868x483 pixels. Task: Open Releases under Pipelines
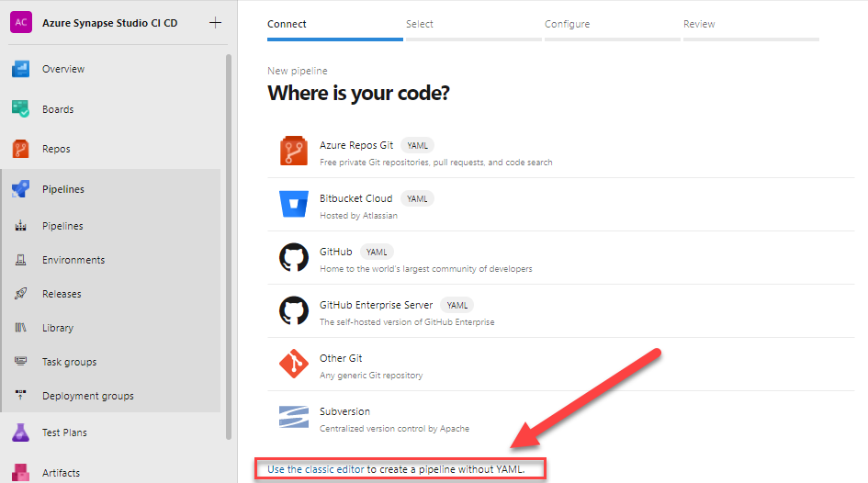click(x=62, y=294)
